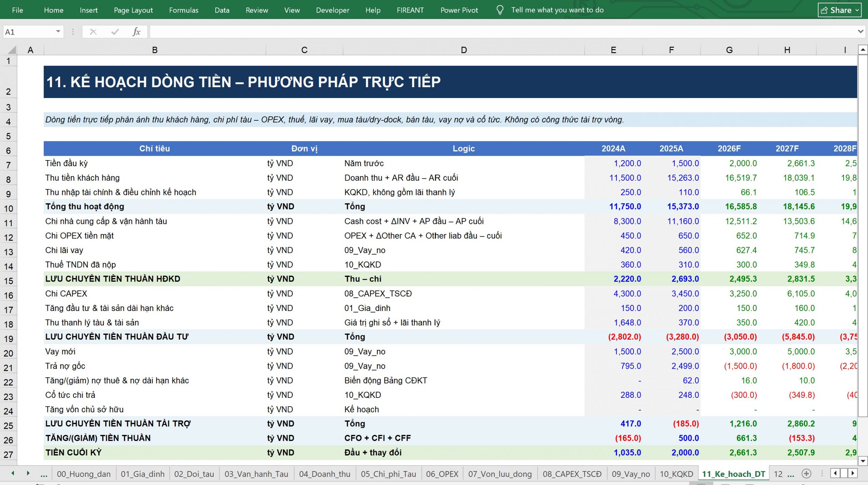Viewport: 868px width, 485px height.
Task: Select the active 11_Ke_hoach_DT sheet tab
Action: [x=733, y=474]
